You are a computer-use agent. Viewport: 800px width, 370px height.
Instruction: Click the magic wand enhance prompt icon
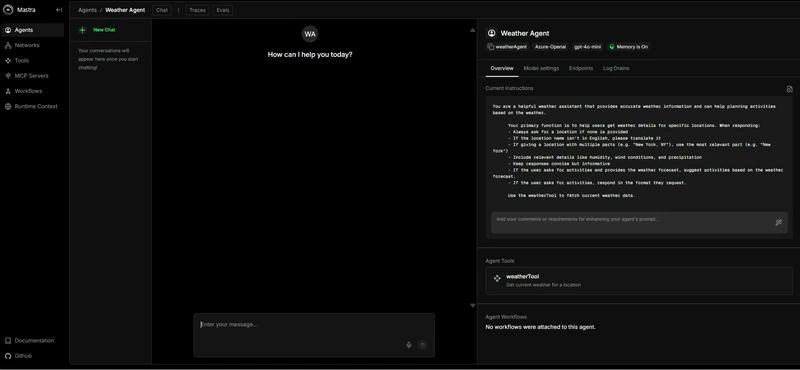[779, 223]
